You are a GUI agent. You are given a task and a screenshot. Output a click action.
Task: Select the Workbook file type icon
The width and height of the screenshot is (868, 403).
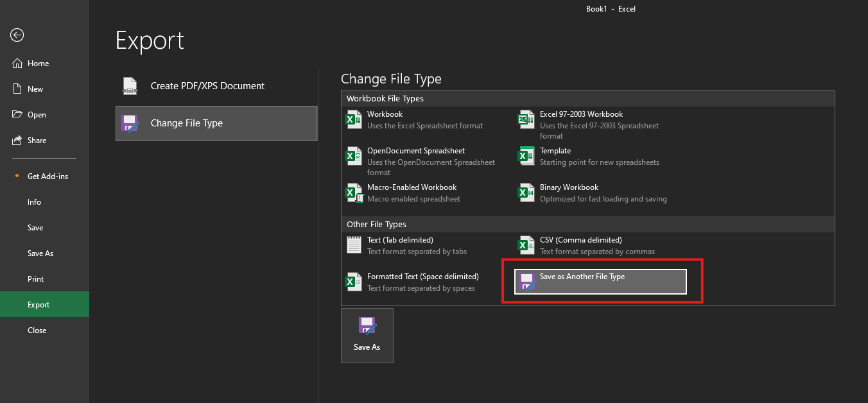pyautogui.click(x=354, y=120)
